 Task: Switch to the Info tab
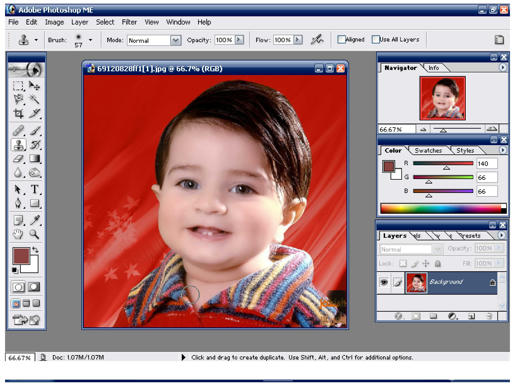pos(433,68)
